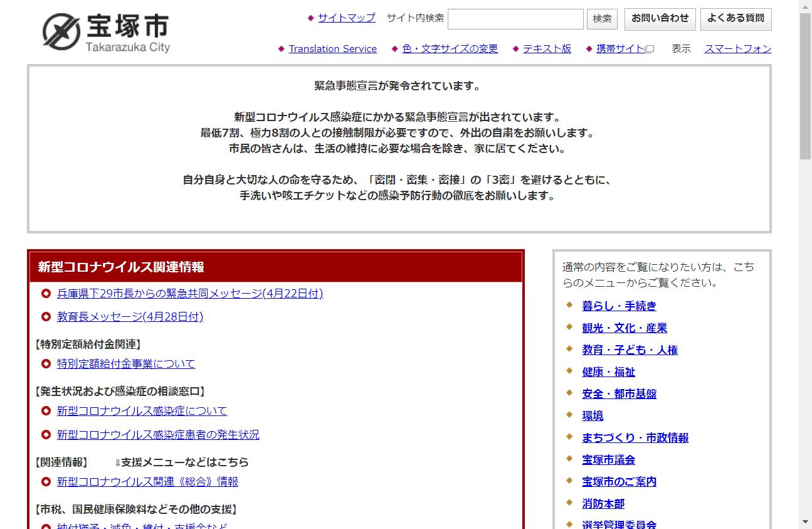Click the red bullet beside 新型コロナウイルス関連《総合》情報
Viewport: 812px width, 529px height.
(x=46, y=482)
